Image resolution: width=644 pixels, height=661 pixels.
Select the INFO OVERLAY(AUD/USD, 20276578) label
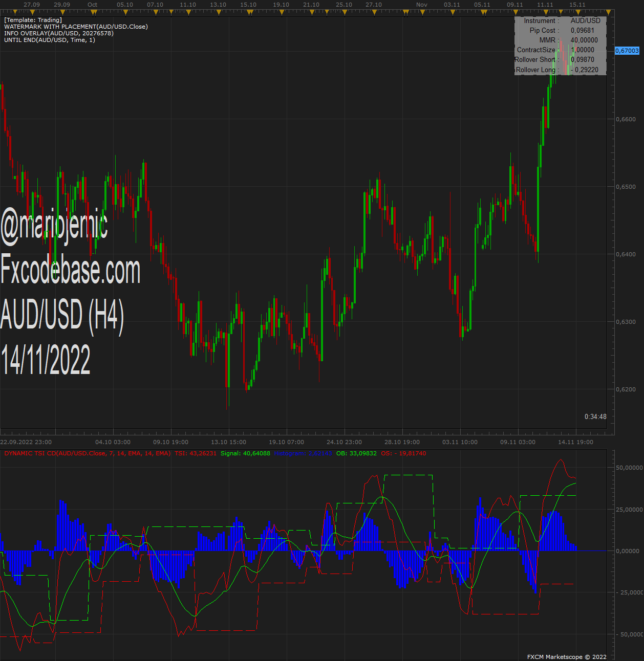(59, 33)
